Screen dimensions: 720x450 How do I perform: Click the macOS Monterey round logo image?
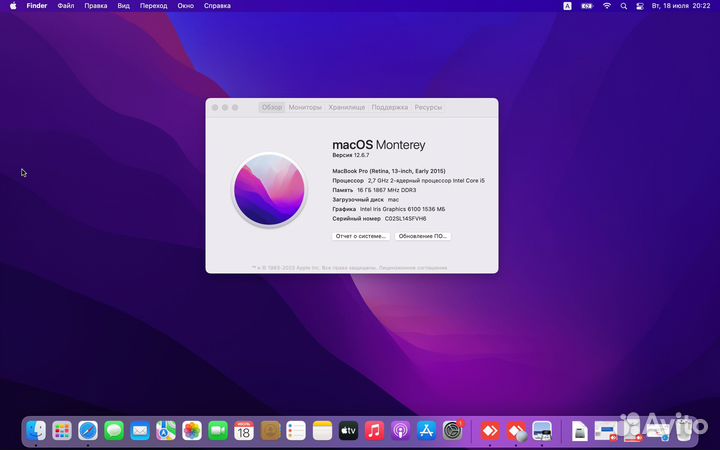(x=269, y=189)
